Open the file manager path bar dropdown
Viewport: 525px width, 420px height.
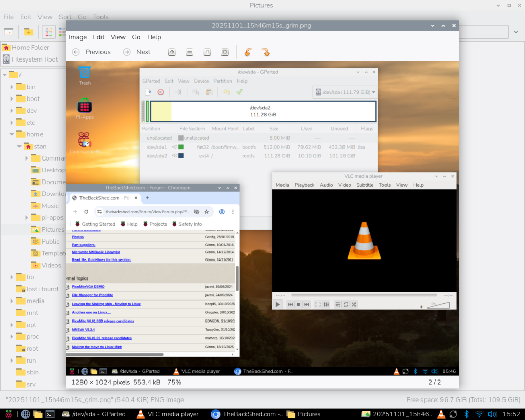(x=515, y=32)
